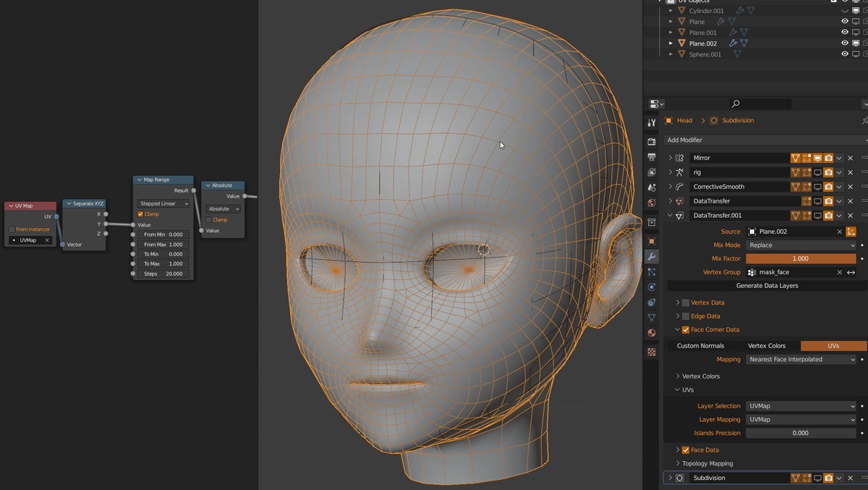The width and height of the screenshot is (868, 490).
Task: Select the Custom Normals tab
Action: pyautogui.click(x=700, y=346)
